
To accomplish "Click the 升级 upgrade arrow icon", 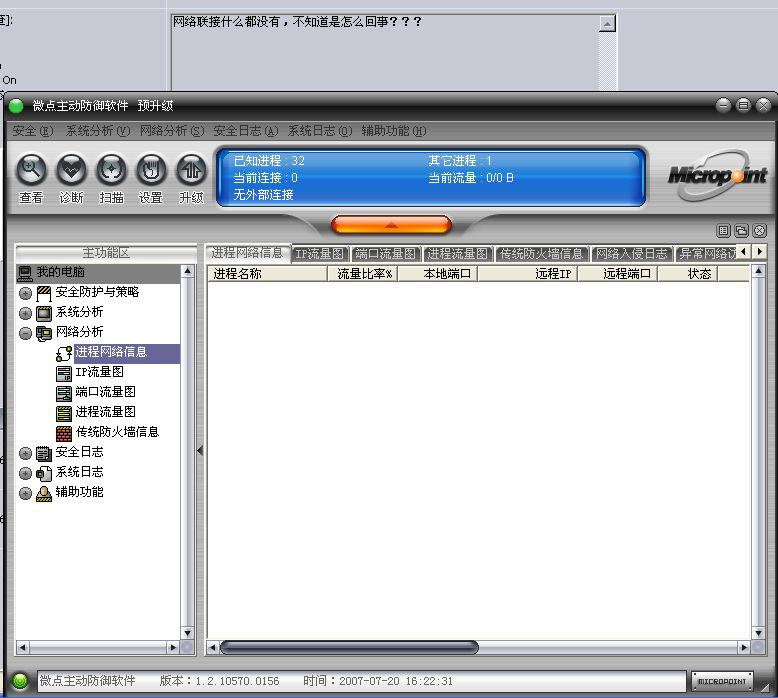I will pos(191,170).
